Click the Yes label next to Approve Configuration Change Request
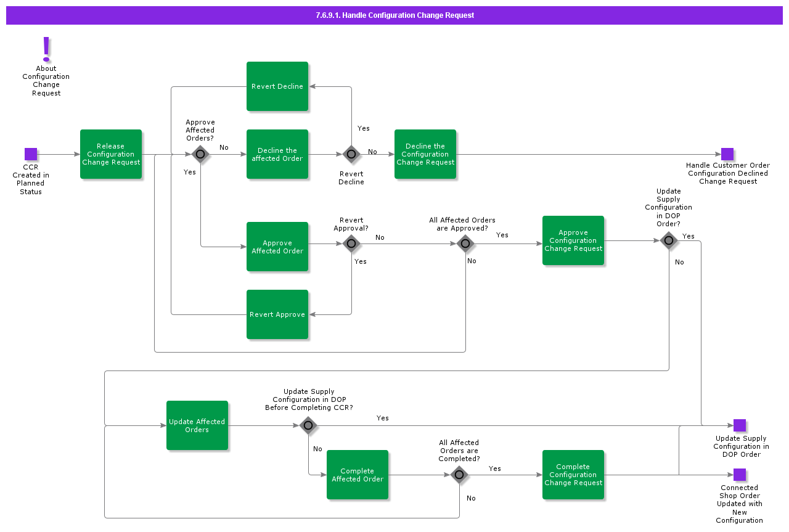 502,235
